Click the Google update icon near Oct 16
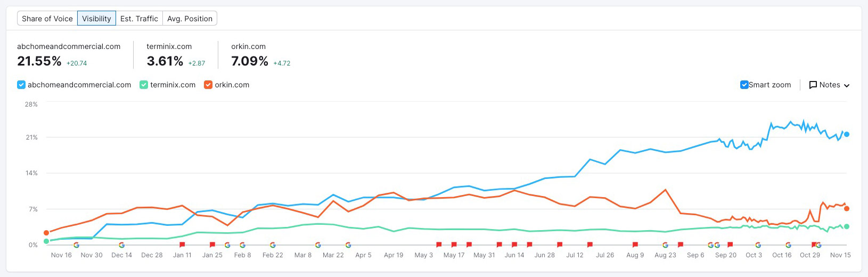 pyautogui.click(x=788, y=245)
